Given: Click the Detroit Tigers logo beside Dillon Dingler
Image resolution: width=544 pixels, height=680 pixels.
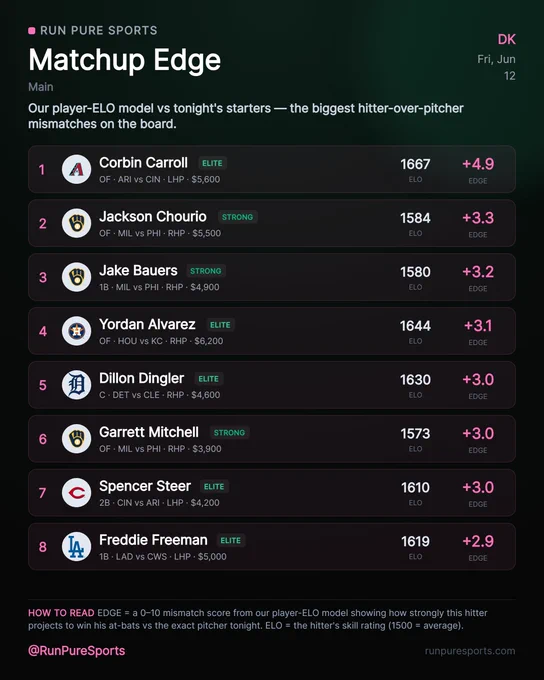Looking at the screenshot, I should 76,385.
